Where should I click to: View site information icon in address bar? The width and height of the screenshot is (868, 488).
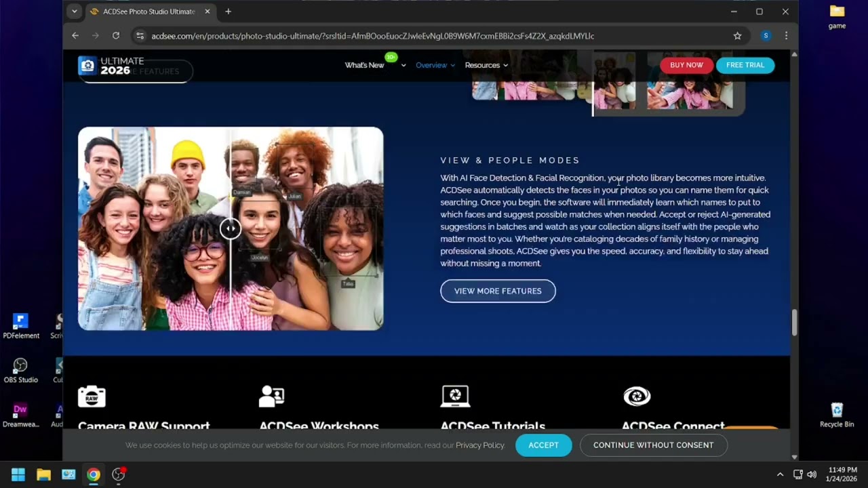tap(140, 36)
